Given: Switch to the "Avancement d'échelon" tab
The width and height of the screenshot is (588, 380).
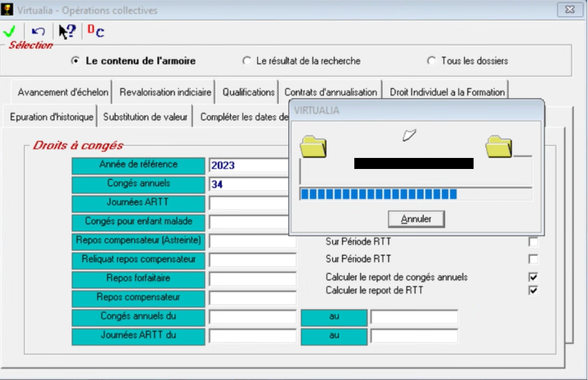Looking at the screenshot, I should [x=63, y=92].
